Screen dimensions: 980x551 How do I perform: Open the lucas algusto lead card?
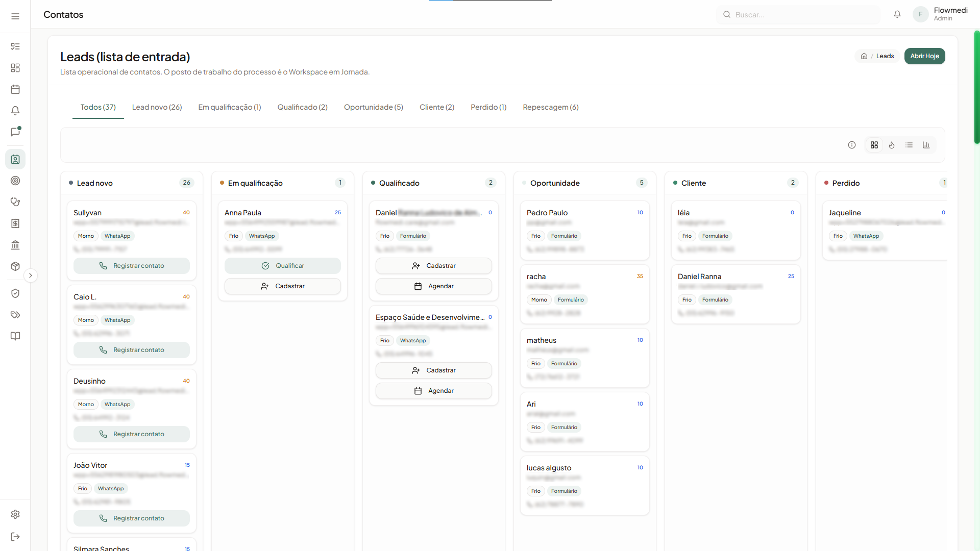585,486
